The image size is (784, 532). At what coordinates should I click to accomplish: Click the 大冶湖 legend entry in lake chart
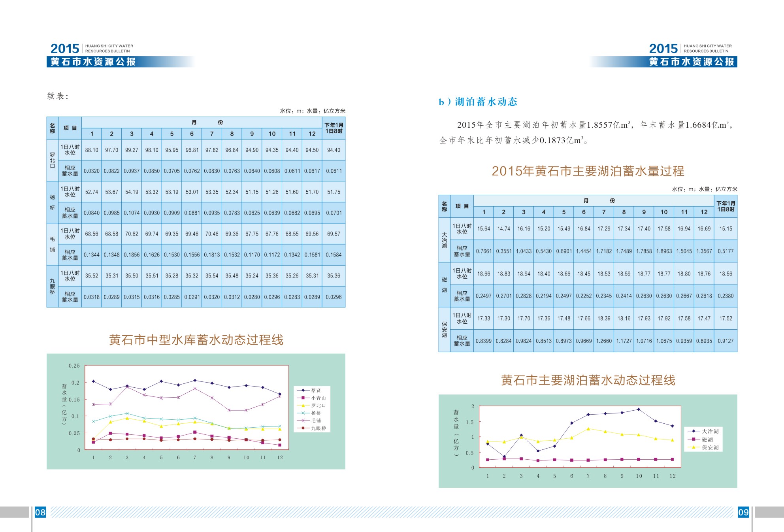[x=710, y=431]
